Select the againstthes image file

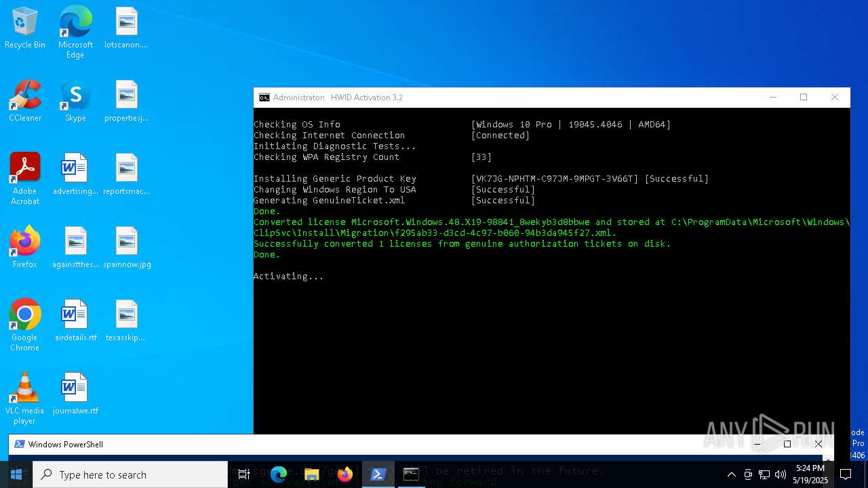click(x=75, y=247)
